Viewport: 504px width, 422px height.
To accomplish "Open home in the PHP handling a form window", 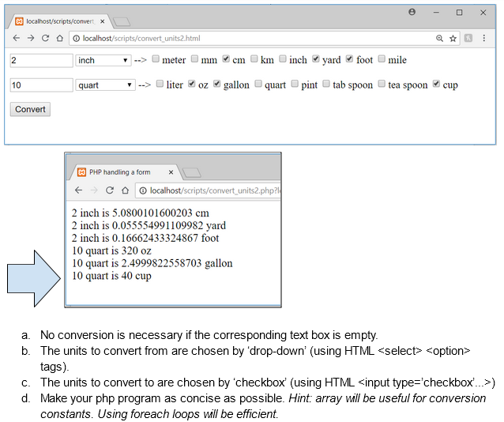I will 125,190.
